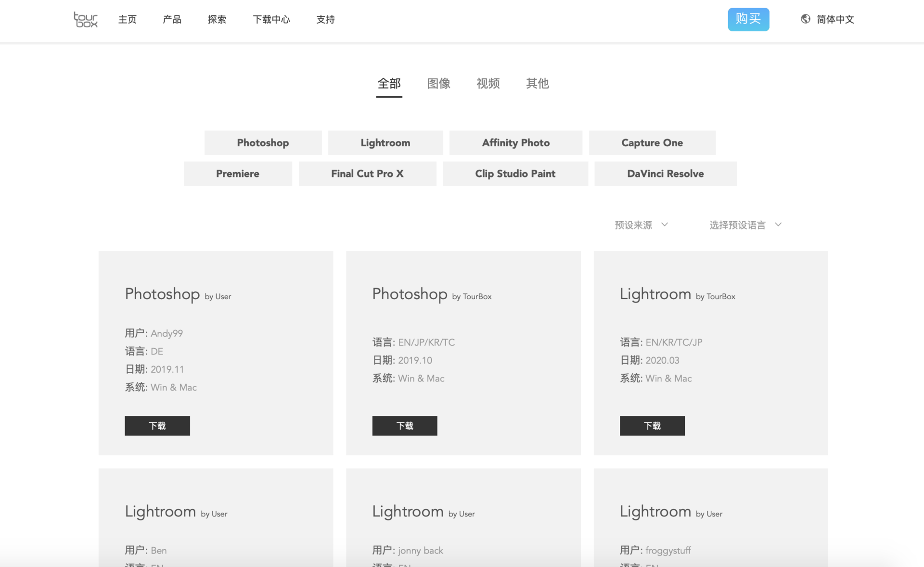
Task: Click the blue 购买 button
Action: point(748,19)
